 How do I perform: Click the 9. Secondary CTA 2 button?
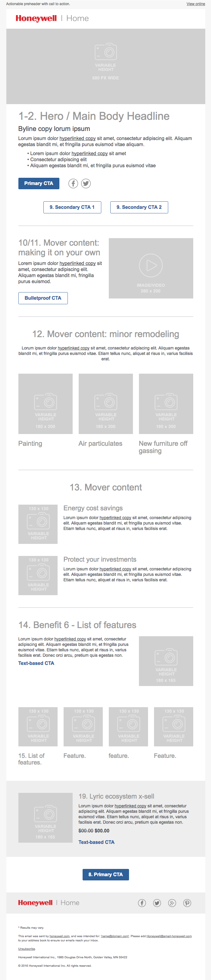tap(139, 207)
